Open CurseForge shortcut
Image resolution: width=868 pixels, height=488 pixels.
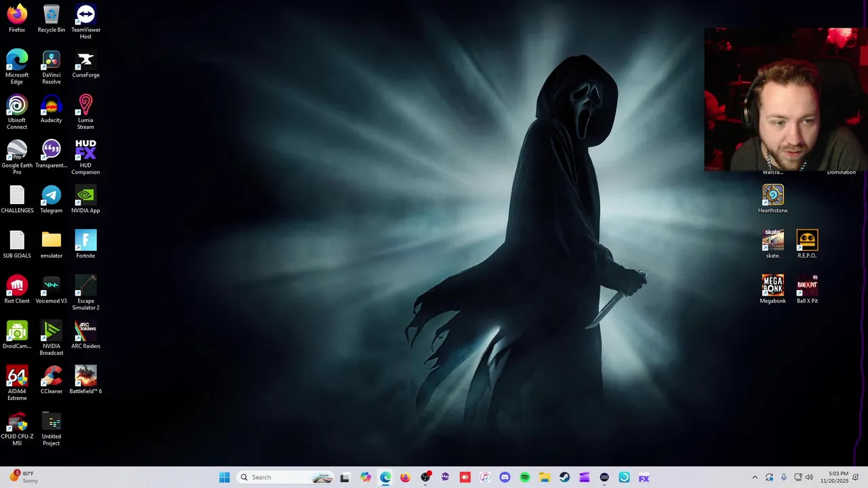click(x=85, y=64)
